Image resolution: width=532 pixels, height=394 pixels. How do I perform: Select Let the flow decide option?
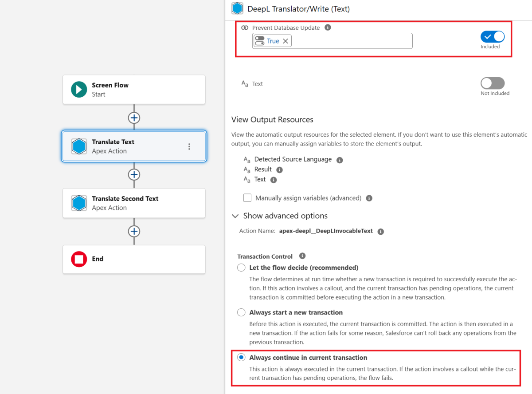click(241, 268)
